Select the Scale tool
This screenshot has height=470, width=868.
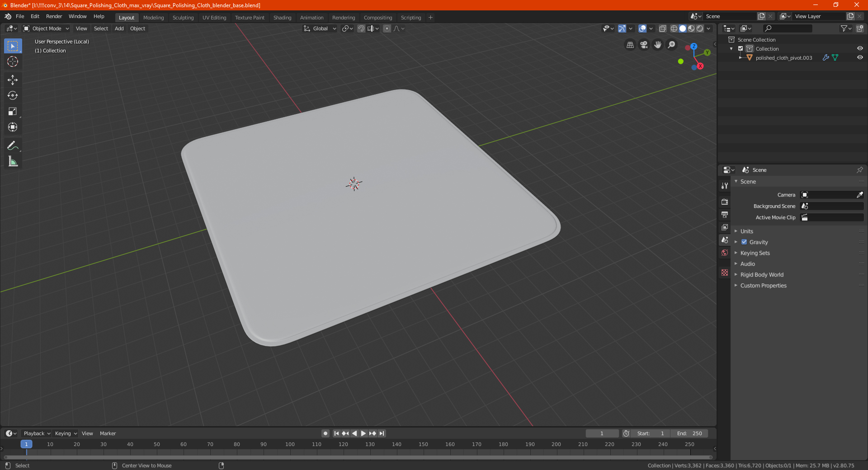coord(13,112)
